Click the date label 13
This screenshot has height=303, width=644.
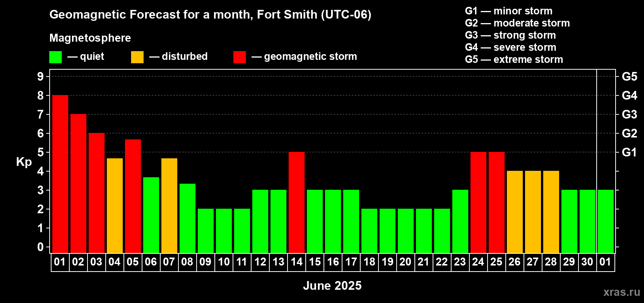click(278, 262)
